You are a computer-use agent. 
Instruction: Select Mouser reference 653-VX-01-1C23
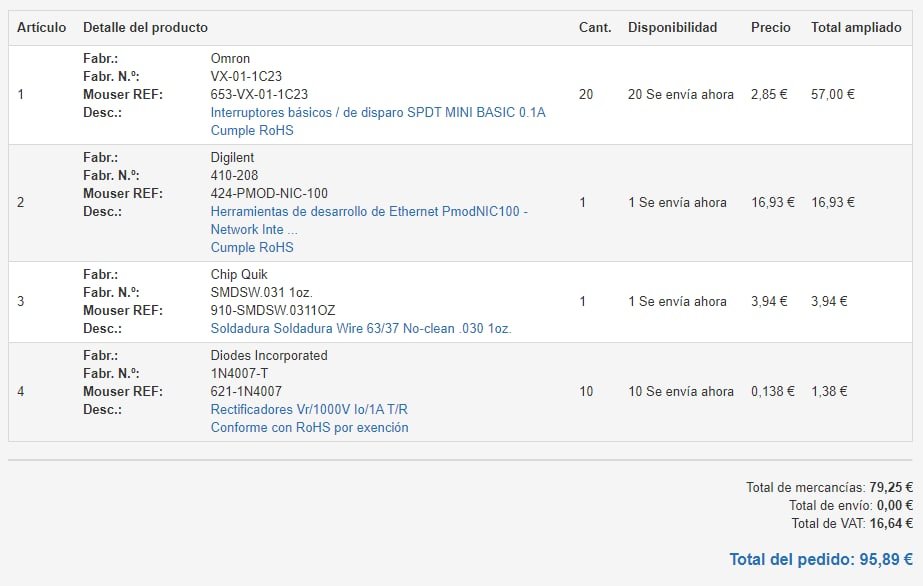258,95
